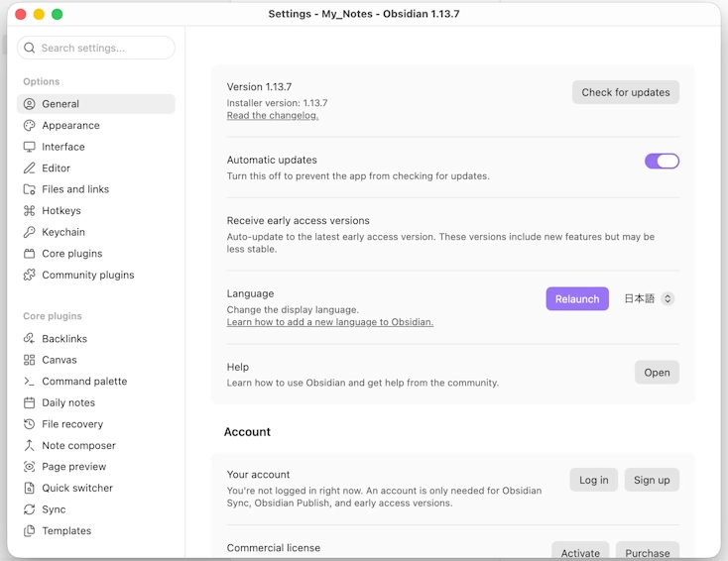
Task: Click the Keychain key icon
Action: point(29,232)
